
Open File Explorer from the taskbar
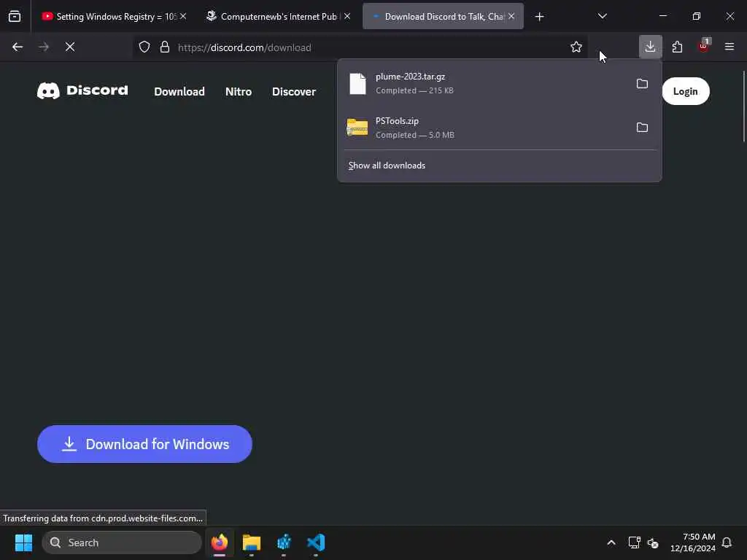(x=252, y=542)
